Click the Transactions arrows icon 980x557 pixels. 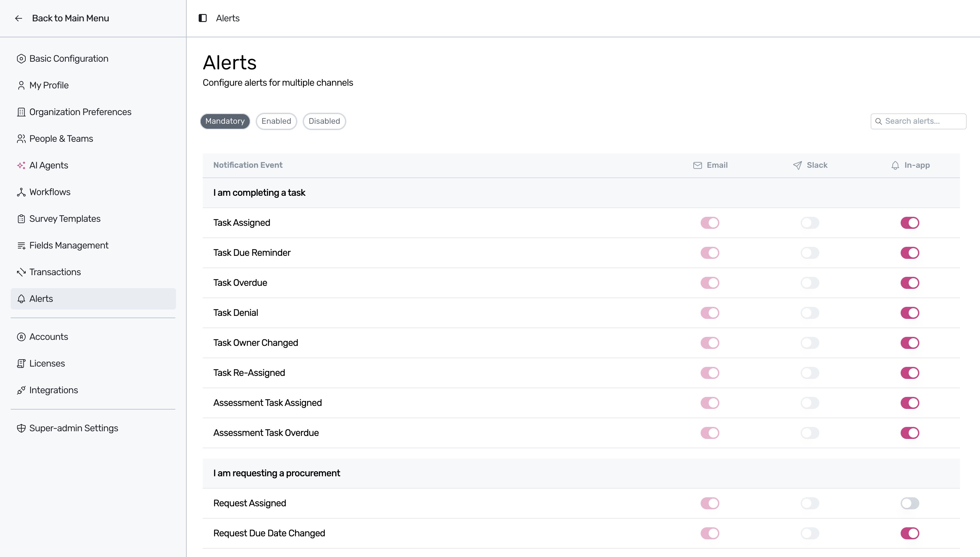coord(21,272)
